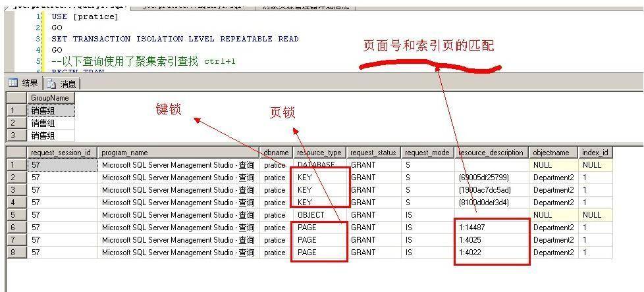644x292 pixels.
Task: Click the first 销售组 GroupName cell
Action: tap(50, 110)
